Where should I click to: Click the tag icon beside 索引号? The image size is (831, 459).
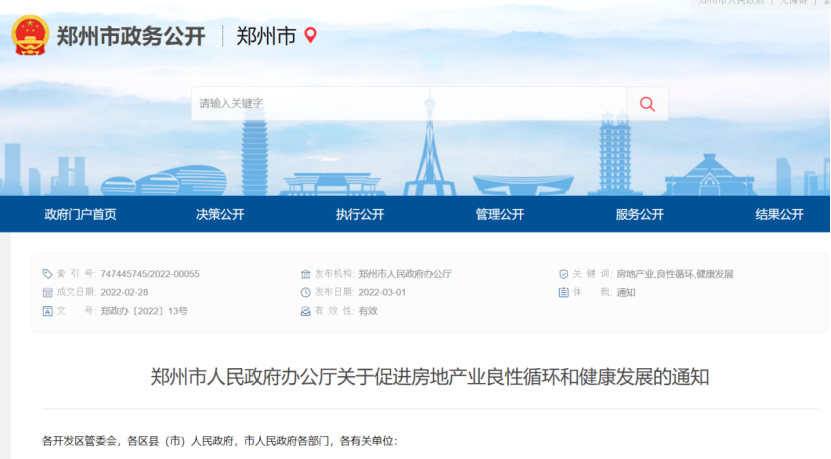(47, 274)
